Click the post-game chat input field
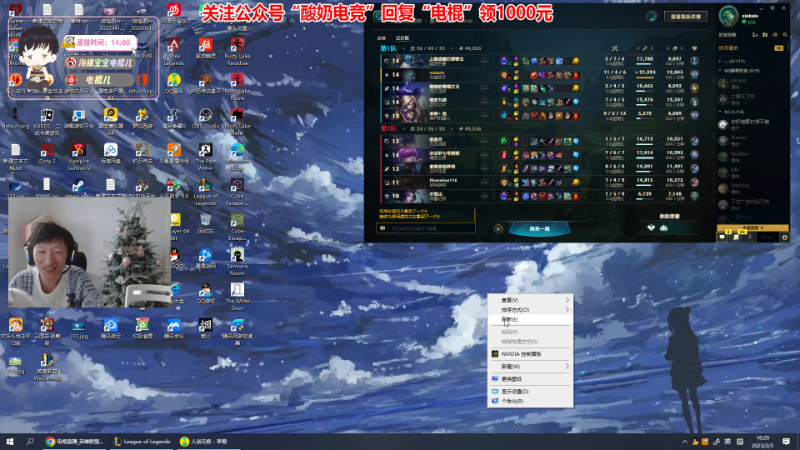This screenshot has height=450, width=800. (x=426, y=228)
